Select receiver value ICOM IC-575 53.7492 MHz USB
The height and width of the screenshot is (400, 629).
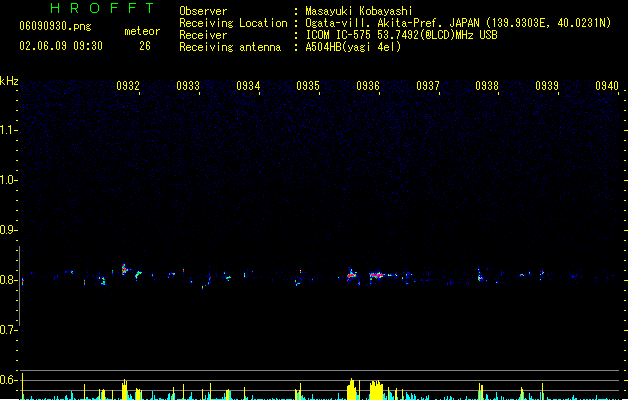(x=402, y=35)
